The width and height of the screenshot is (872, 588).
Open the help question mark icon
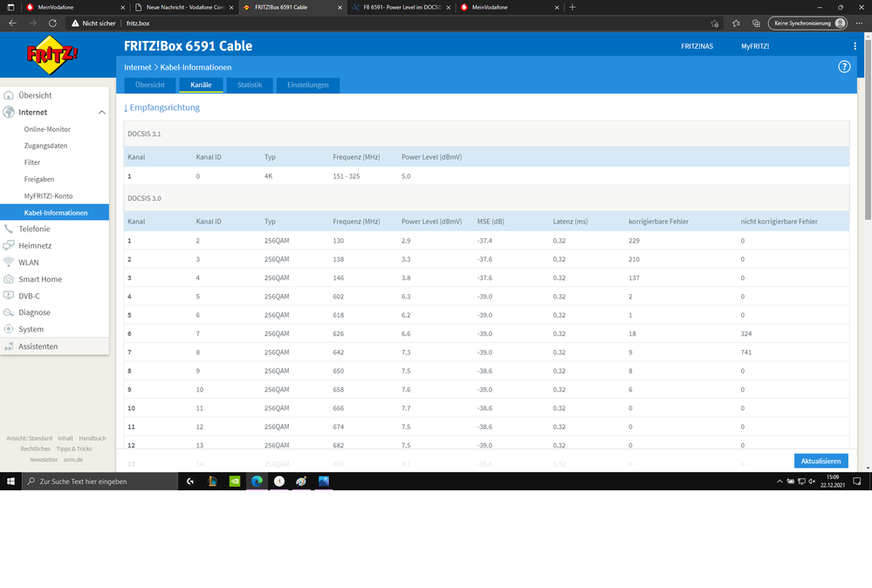click(844, 66)
